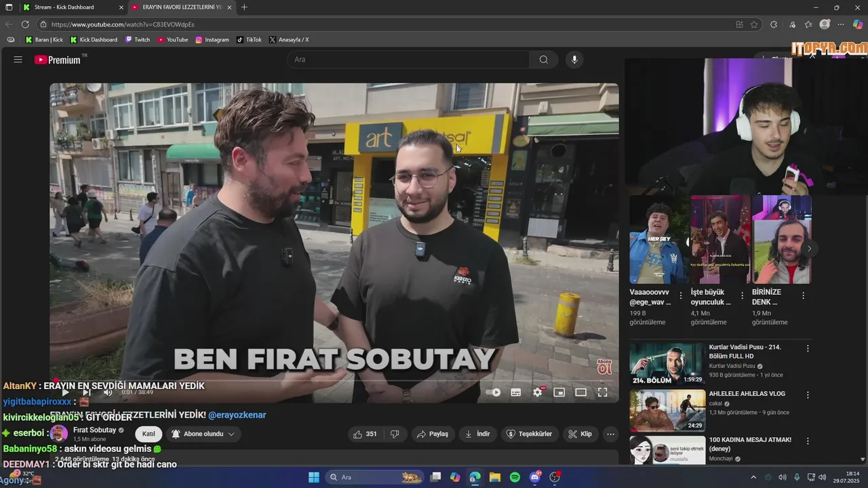Click the browser address bar URL
868x488 pixels.
(x=123, y=24)
